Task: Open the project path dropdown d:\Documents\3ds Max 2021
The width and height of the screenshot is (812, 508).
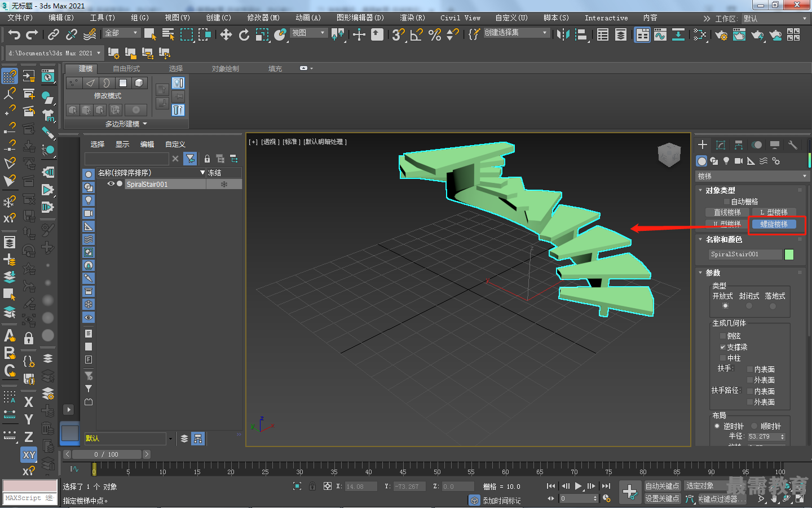Action: (55, 53)
